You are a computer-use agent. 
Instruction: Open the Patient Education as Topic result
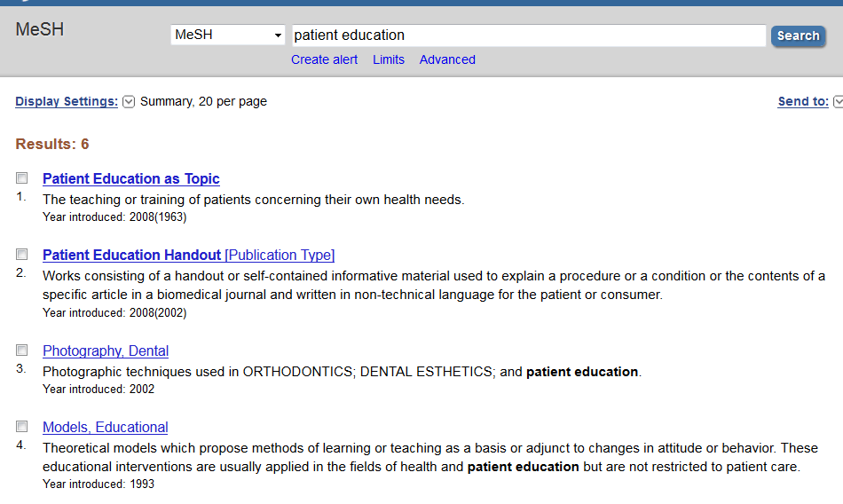(131, 178)
